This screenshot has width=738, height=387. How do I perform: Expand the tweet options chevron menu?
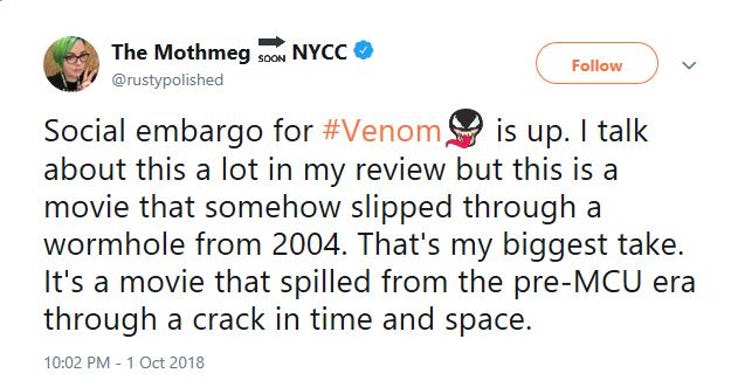(689, 65)
